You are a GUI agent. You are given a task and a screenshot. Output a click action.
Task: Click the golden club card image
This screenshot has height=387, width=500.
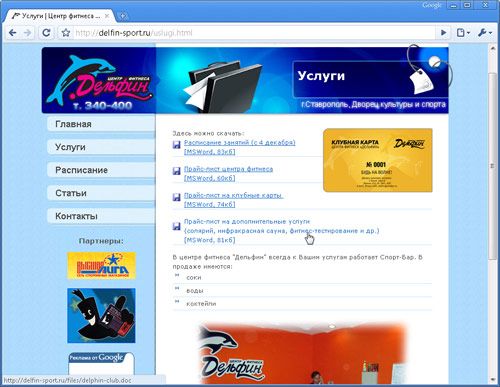pos(378,160)
